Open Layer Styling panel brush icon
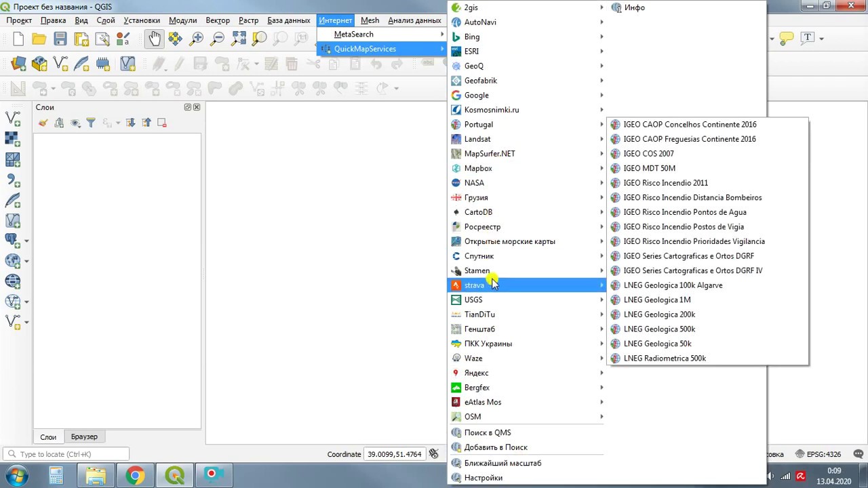This screenshot has height=488, width=868. click(x=43, y=123)
